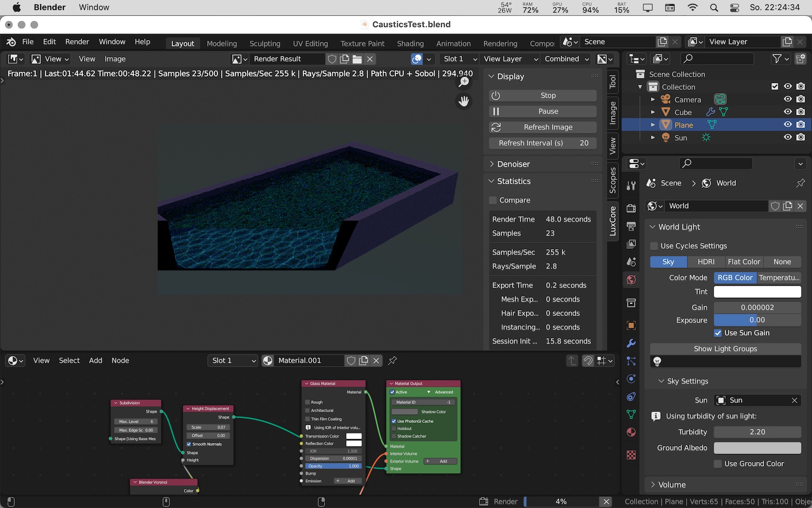This screenshot has width=812, height=508.
Task: Open the Modifiers wrench tab icon
Action: pos(631,343)
